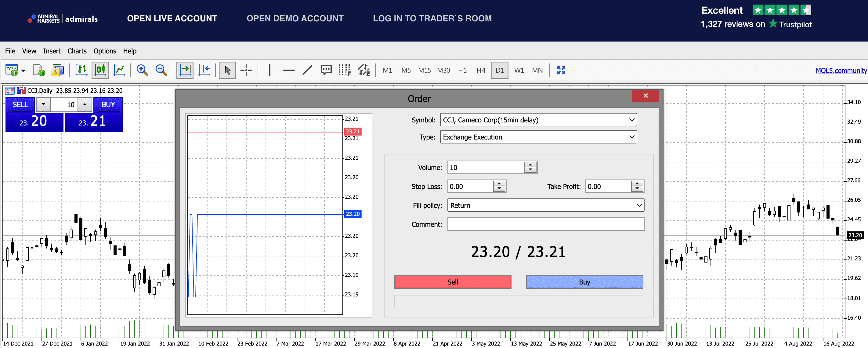
Task: Click the Comment input field
Action: 545,224
